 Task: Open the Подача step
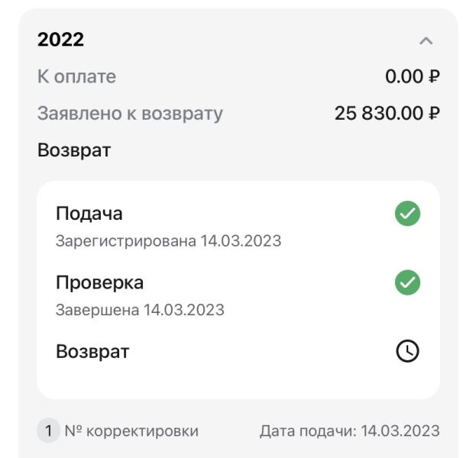[89, 214]
